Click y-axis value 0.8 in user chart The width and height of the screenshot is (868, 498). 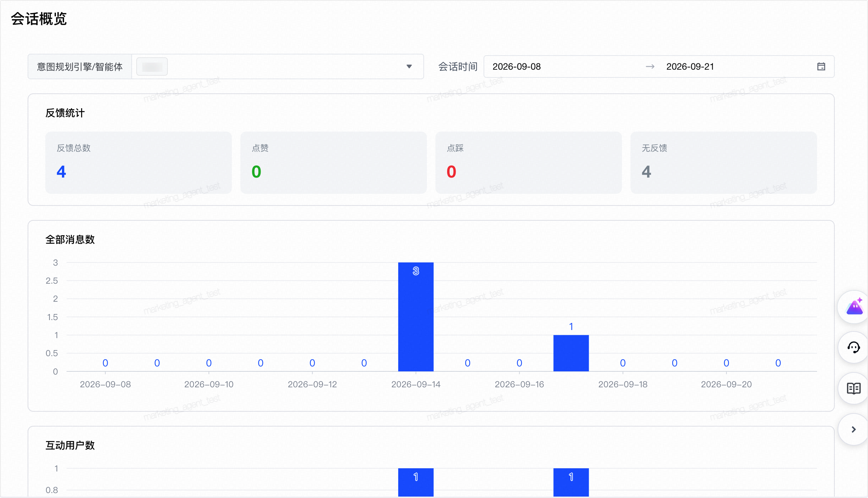tap(52, 490)
